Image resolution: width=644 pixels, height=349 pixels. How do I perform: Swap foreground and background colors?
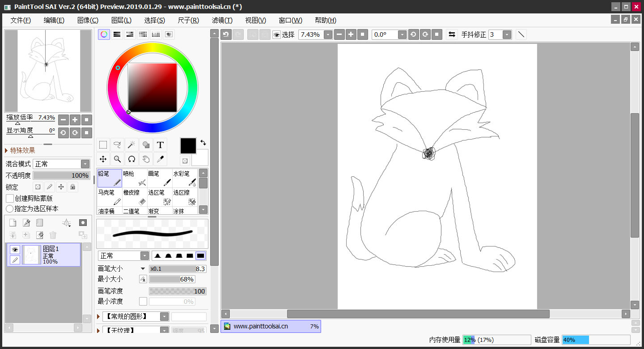(x=203, y=142)
